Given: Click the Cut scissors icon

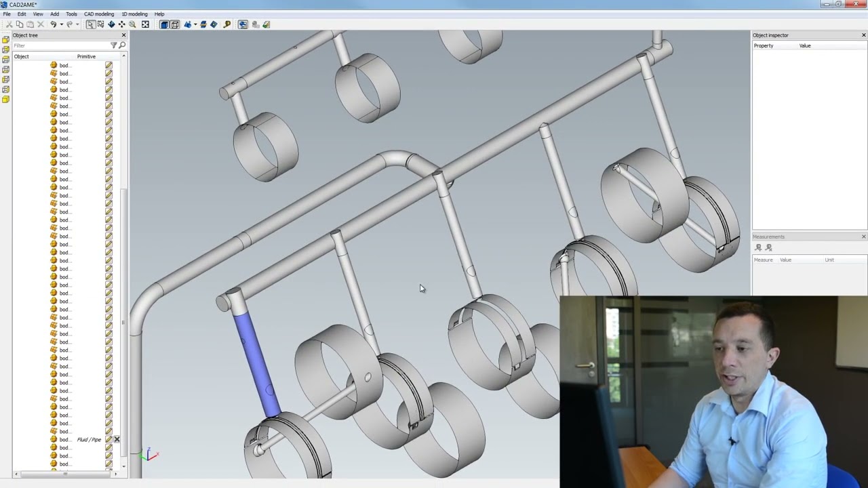Looking at the screenshot, I should pos(9,24).
